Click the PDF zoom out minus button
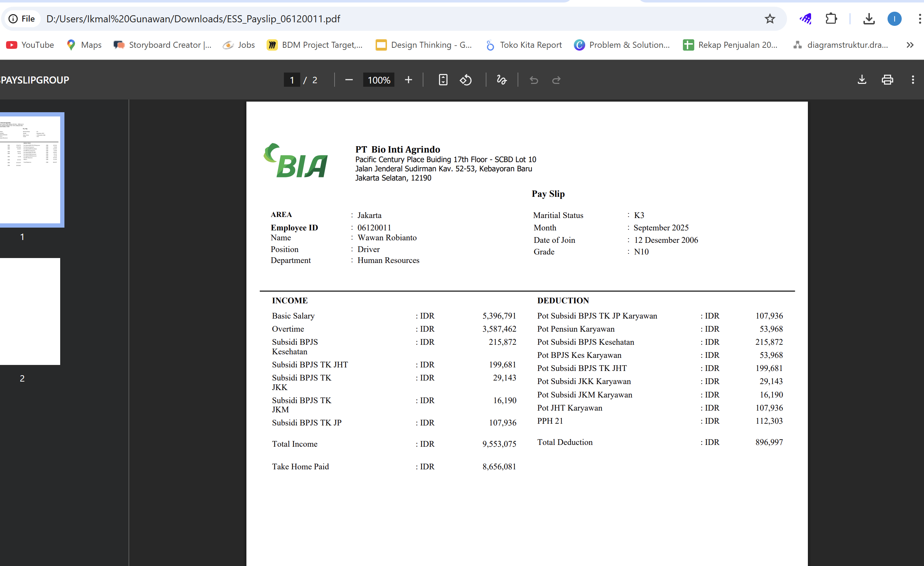Viewport: 924px width, 566px height. tap(349, 80)
